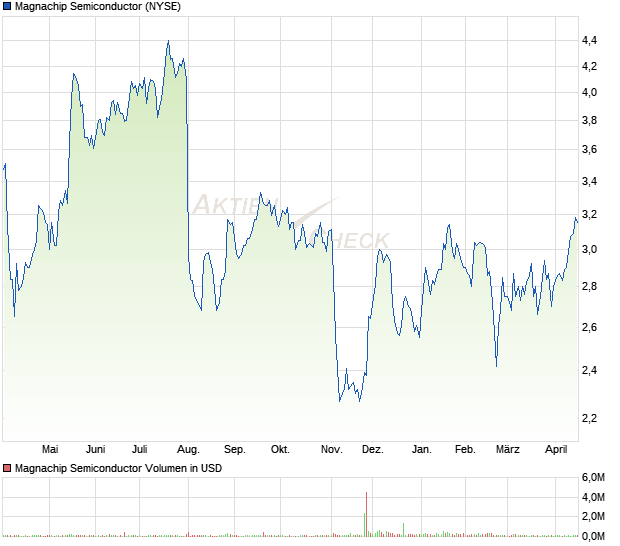The height and width of the screenshot is (546, 620).
Task: Click the 'Juli' month label
Action: coord(140,450)
